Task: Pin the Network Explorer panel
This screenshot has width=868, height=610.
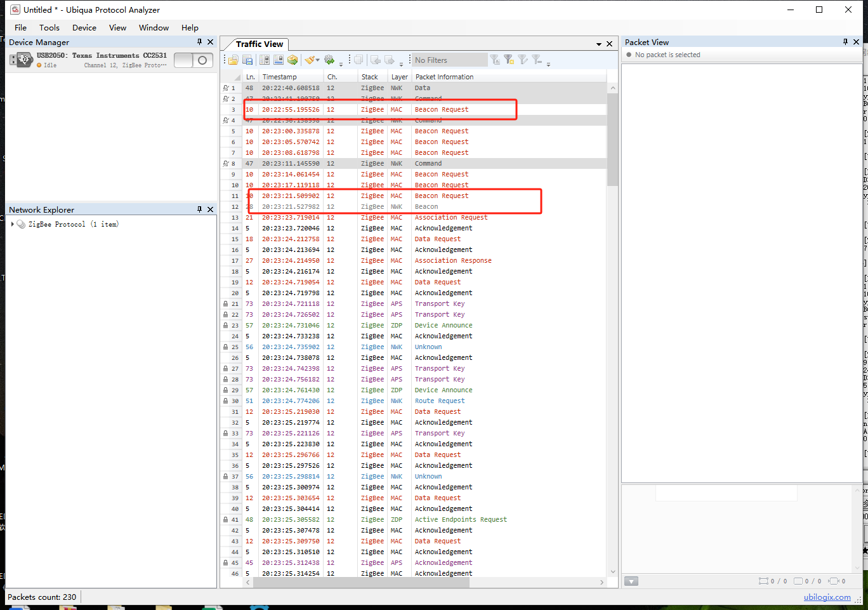Action: (x=199, y=209)
